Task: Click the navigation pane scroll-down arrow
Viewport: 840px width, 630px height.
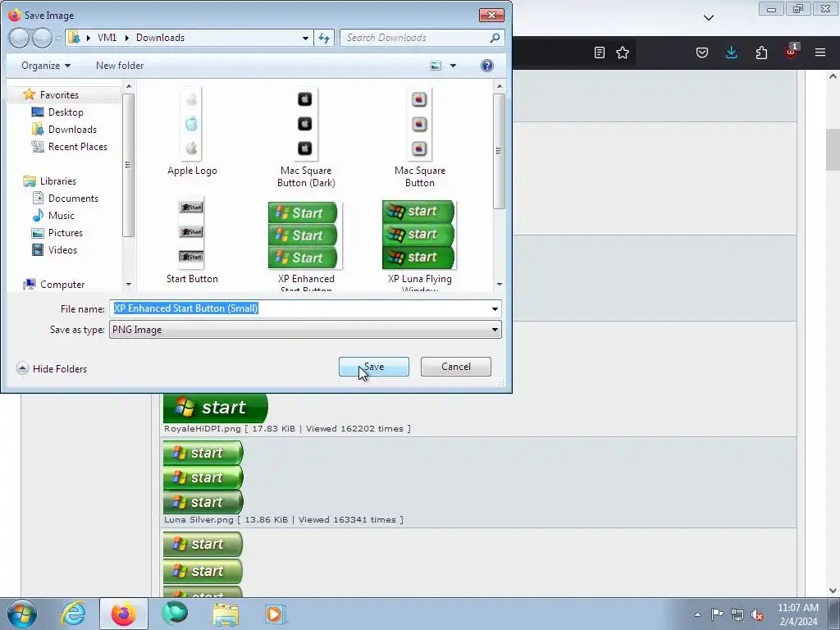Action: (x=129, y=285)
